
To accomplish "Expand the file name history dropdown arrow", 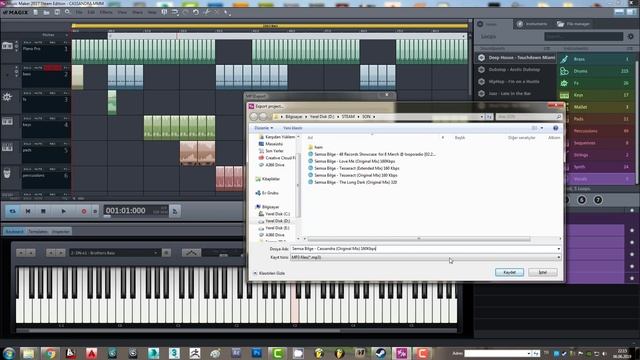I will [x=558, y=249].
